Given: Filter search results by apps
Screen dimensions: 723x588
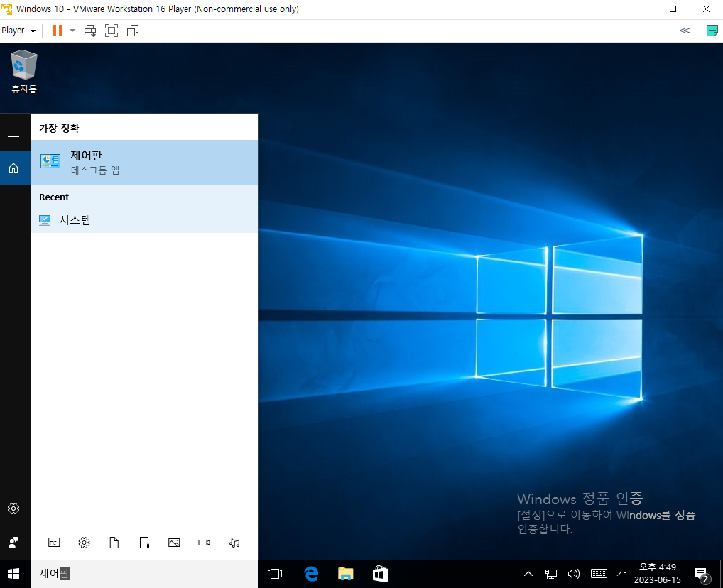Looking at the screenshot, I should tap(54, 543).
